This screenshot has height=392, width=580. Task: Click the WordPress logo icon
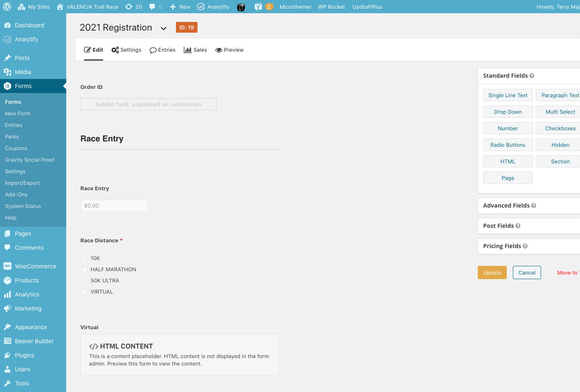(x=7, y=7)
